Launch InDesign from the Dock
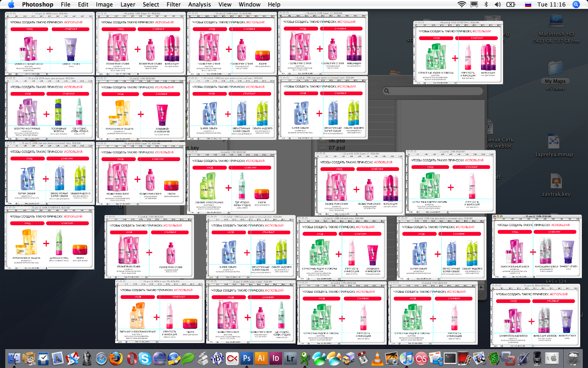The image size is (588, 368). [276, 359]
